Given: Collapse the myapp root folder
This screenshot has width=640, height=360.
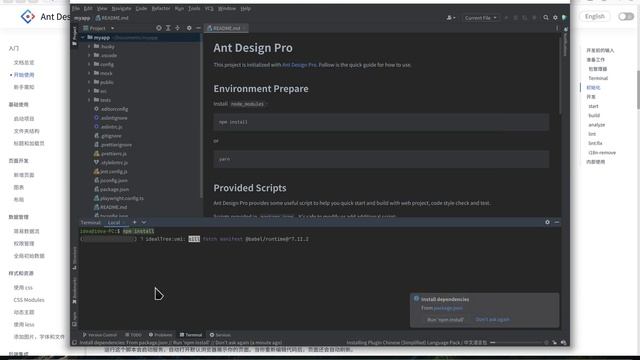Looking at the screenshot, I should point(83,37).
